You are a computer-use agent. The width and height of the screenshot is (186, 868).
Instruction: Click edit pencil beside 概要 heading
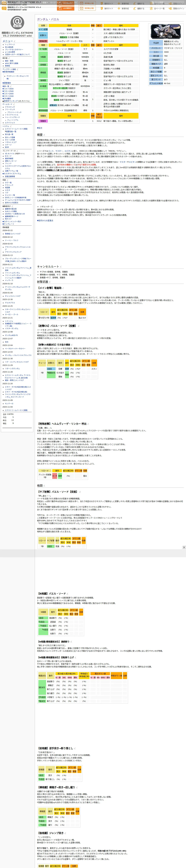(44, 135)
